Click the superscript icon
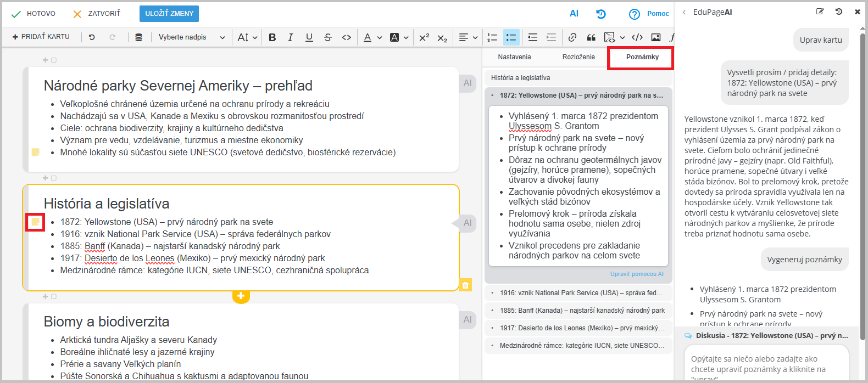The image size is (868, 383). [424, 37]
